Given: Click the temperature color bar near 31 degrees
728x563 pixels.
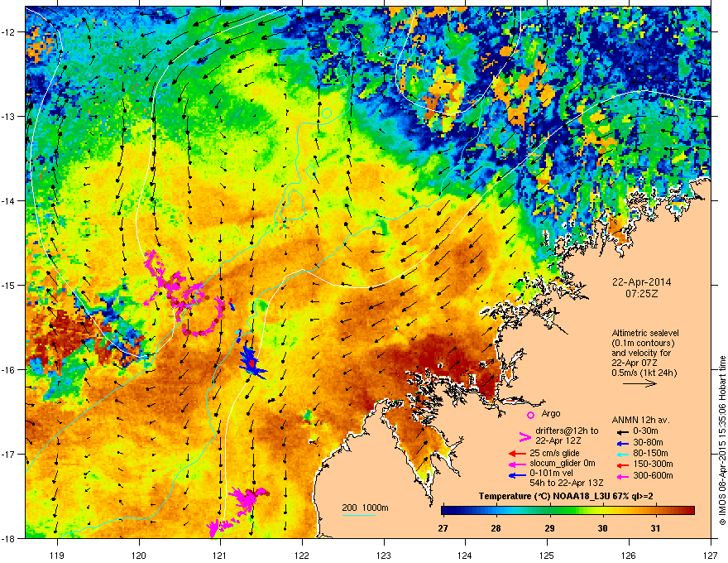Looking at the screenshot, I should tap(654, 511).
